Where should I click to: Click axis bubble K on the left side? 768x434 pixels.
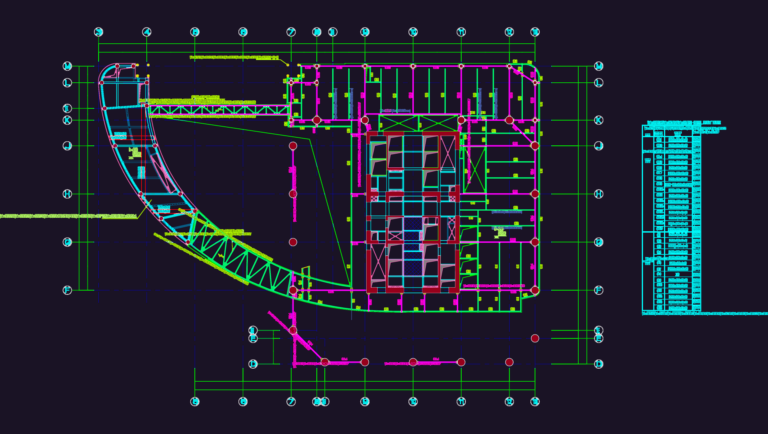coord(68,120)
